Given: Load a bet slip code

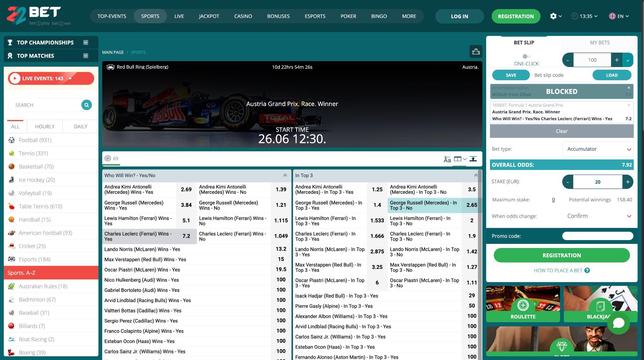Looking at the screenshot, I should [x=612, y=75].
